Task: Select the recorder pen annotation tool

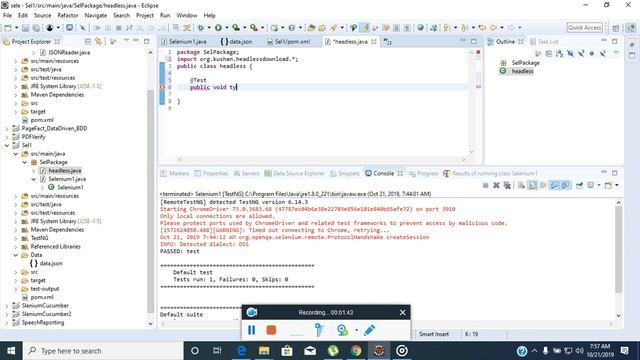Action: (369, 330)
